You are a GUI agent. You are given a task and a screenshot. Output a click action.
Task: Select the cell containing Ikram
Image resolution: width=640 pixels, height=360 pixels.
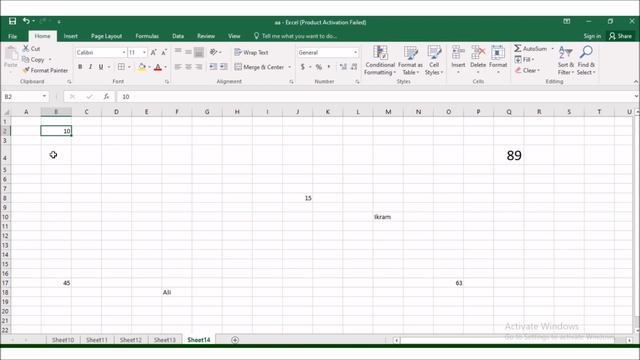click(x=388, y=217)
